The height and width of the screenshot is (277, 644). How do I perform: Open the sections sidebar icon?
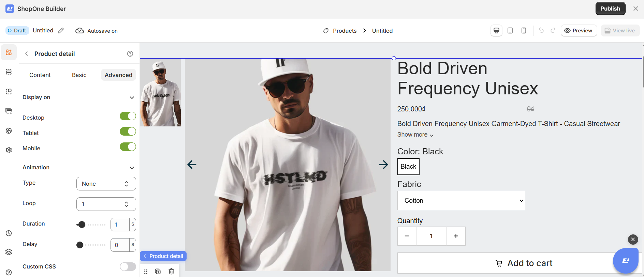click(9, 72)
